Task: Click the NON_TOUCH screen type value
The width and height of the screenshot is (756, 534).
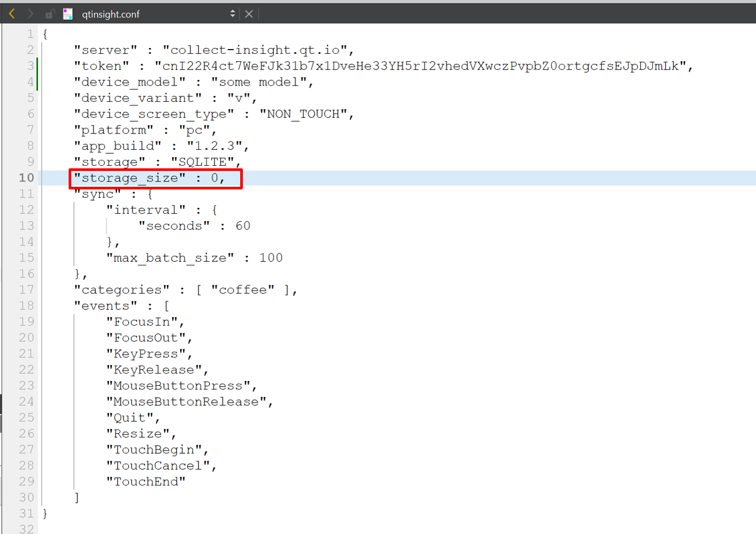Action: 303,114
